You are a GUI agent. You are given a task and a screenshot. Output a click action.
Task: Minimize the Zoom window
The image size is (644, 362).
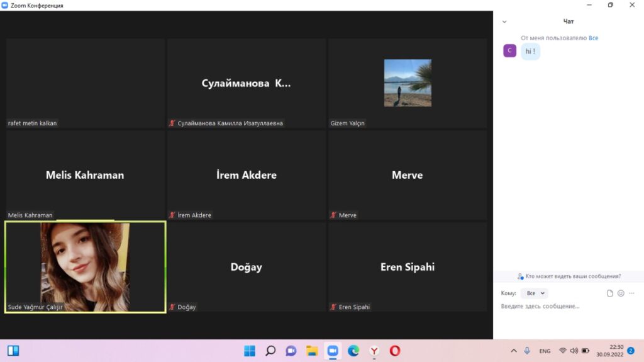pyautogui.click(x=589, y=5)
